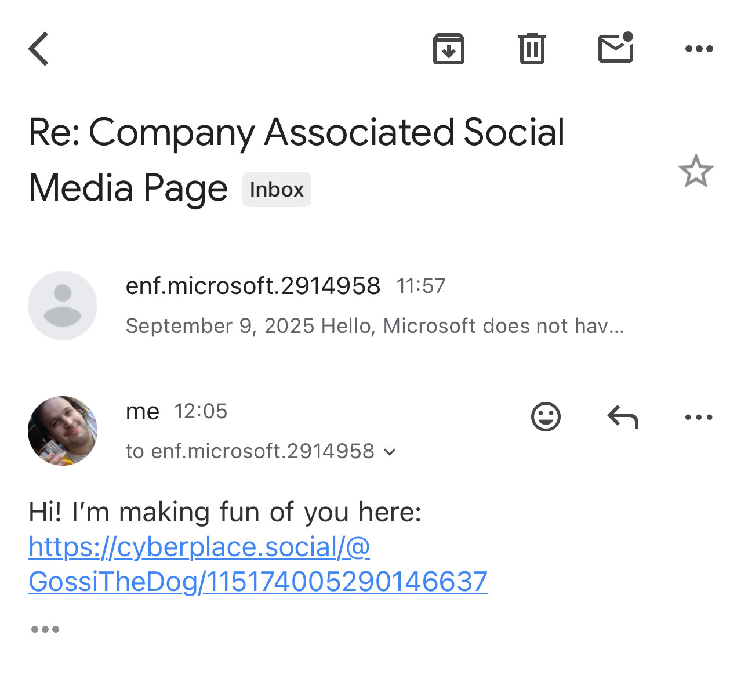Open more options for the 12:05 message
The width and height of the screenshot is (748, 700).
699,417
